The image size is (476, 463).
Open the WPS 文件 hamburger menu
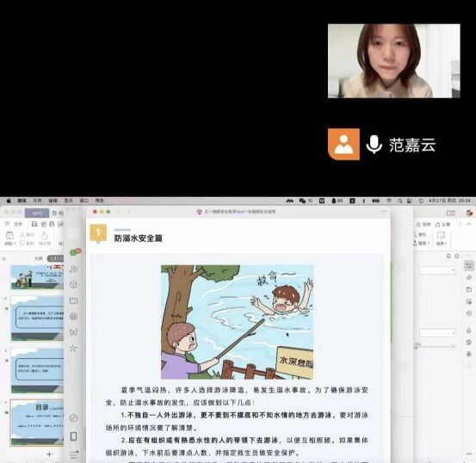pyautogui.click(x=14, y=224)
